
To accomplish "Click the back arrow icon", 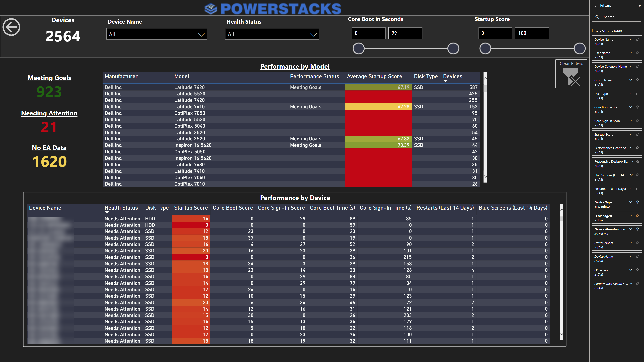I will 11,27.
